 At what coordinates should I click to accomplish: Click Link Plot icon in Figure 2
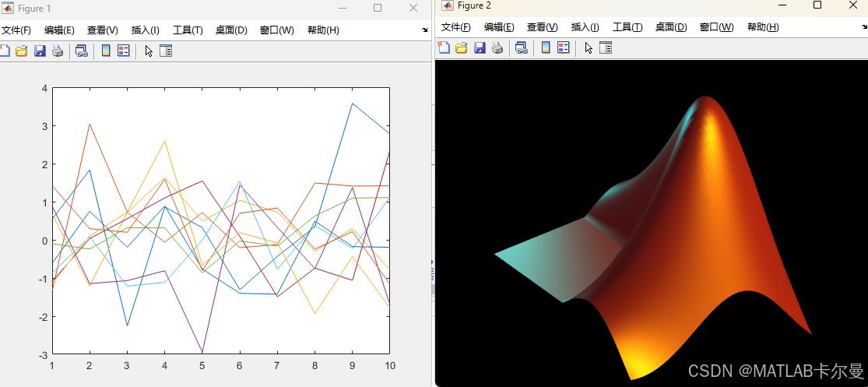(x=522, y=47)
